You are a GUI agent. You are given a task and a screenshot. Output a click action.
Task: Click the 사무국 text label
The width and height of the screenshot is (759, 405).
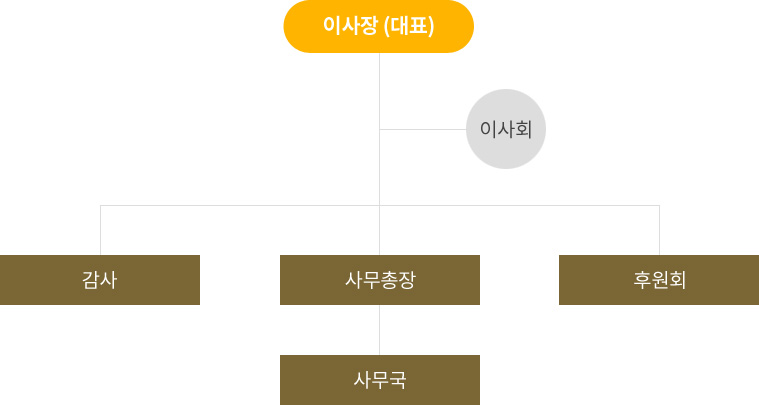pyautogui.click(x=380, y=380)
